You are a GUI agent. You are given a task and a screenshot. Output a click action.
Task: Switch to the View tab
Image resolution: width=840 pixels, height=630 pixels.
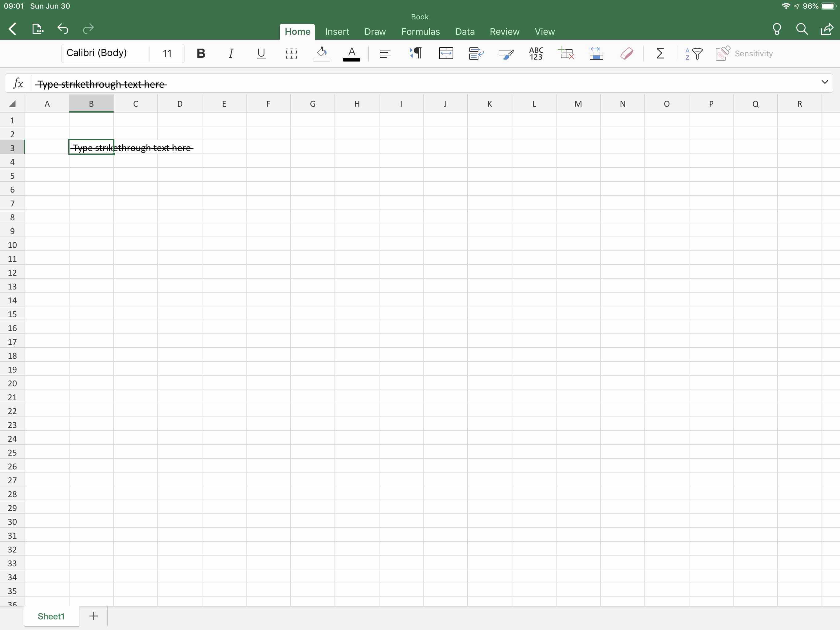545,32
